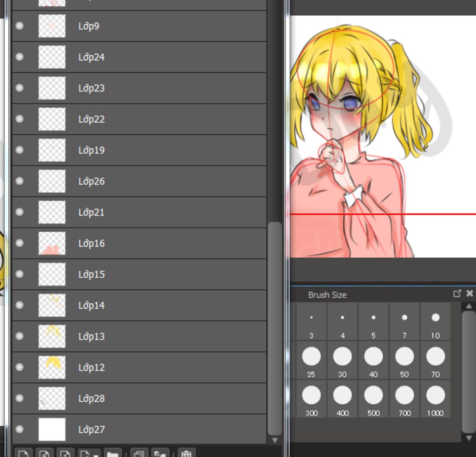Click Brush Size panel scroll-up arrow
The width and height of the screenshot is (476, 457).
[469, 306]
